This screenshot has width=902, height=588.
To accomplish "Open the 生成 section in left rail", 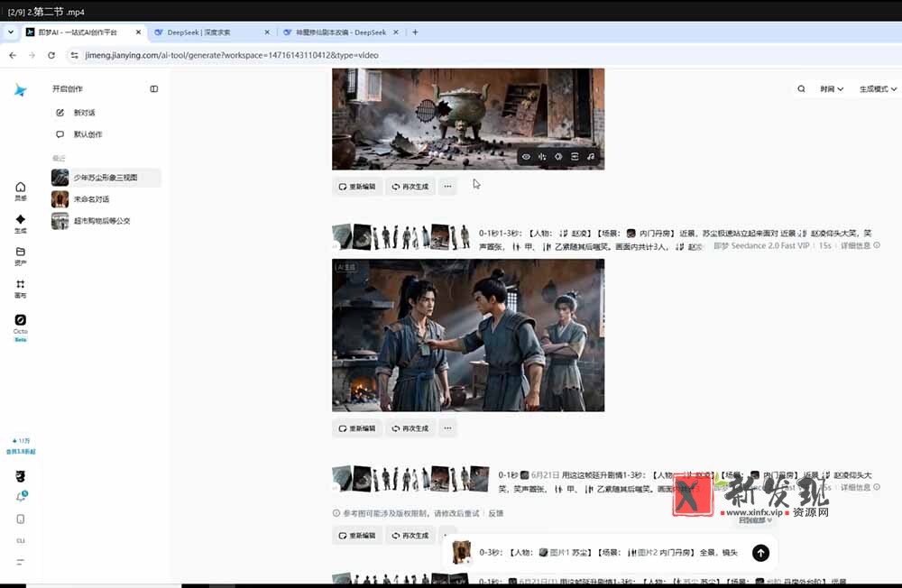I will click(20, 224).
